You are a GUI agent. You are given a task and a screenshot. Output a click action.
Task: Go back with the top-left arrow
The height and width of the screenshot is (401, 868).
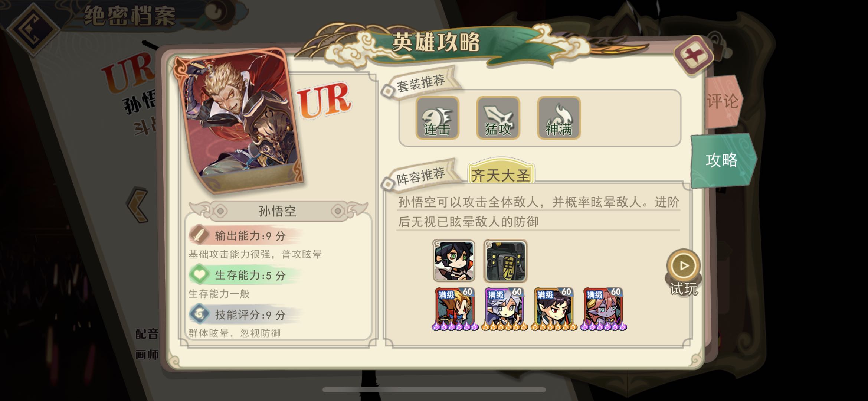(33, 28)
